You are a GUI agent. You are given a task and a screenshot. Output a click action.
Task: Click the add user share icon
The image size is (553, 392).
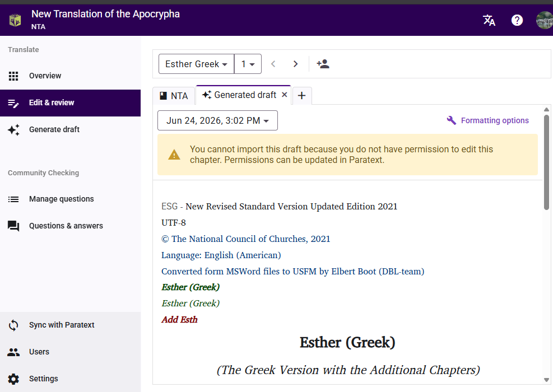[323, 64]
